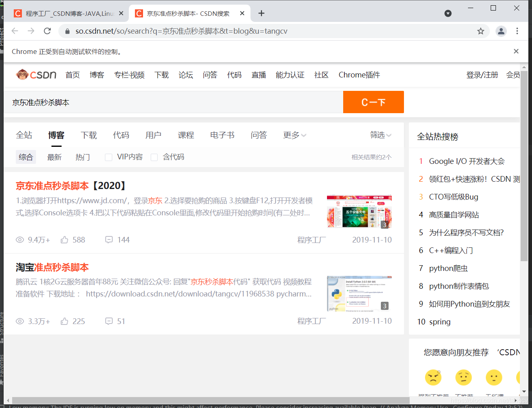532x408 pixels.
Task: Close the 程序工厂_CSDN博客 tab
Action: coord(121,13)
